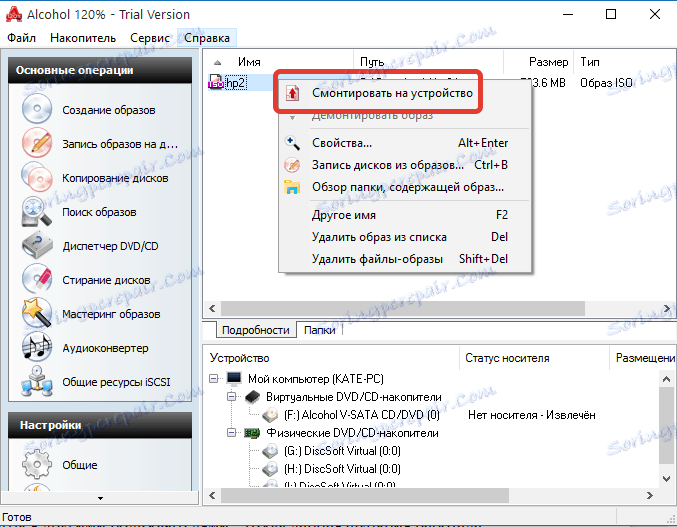Click the red mount arrow icon in context menu
This screenshot has height=527, width=677.
pos(292,93)
